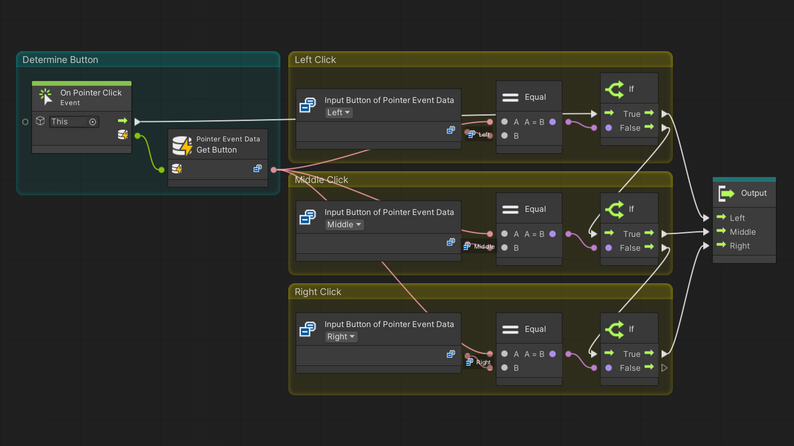Image resolution: width=794 pixels, height=446 pixels.
Task: Click the False output arrow in Middle Click If node
Action: click(649, 247)
